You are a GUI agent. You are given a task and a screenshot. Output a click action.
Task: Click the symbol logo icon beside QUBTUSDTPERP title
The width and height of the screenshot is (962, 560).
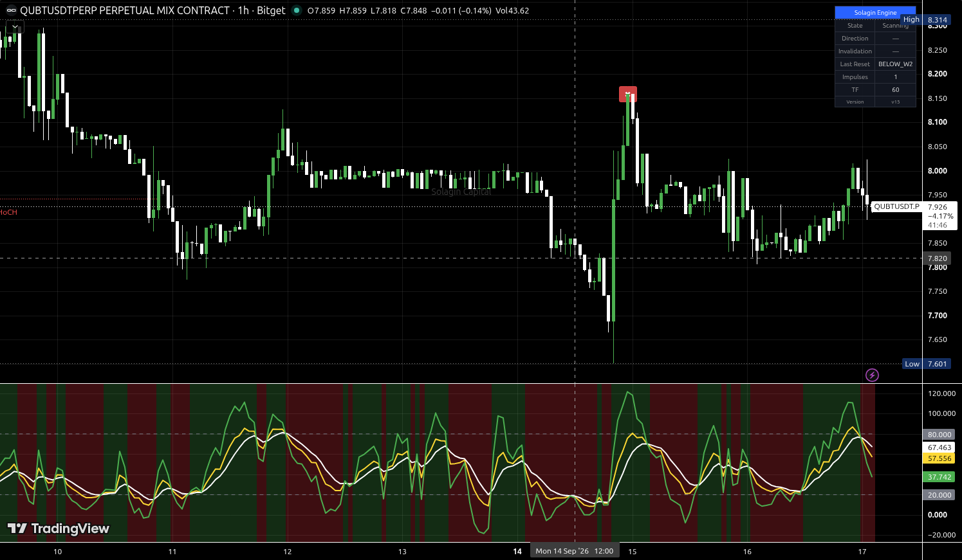click(x=11, y=11)
